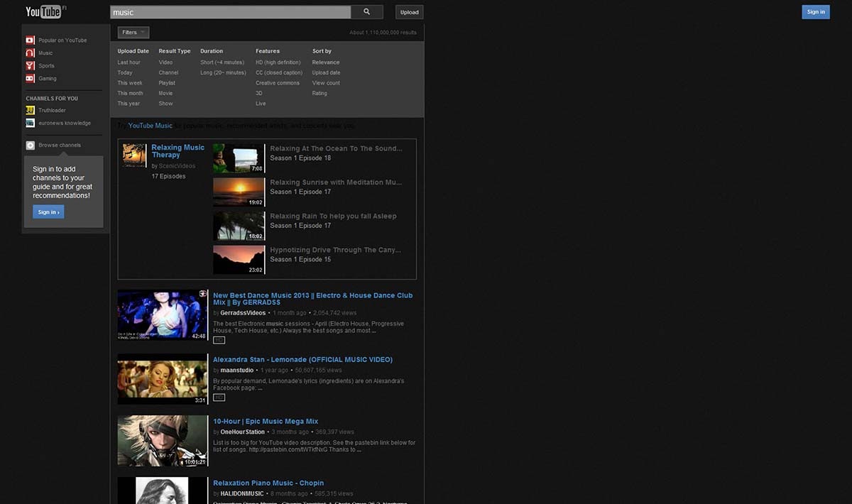The height and width of the screenshot is (504, 852).
Task: Click the Dance Music video thumbnail
Action: tap(163, 315)
